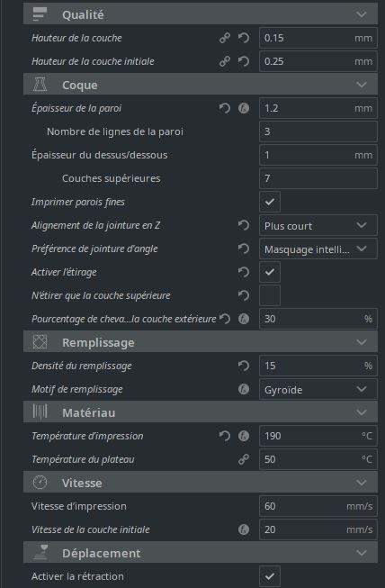Toggle the Activer la rétraction checkbox
The image size is (385, 588).
(x=270, y=576)
